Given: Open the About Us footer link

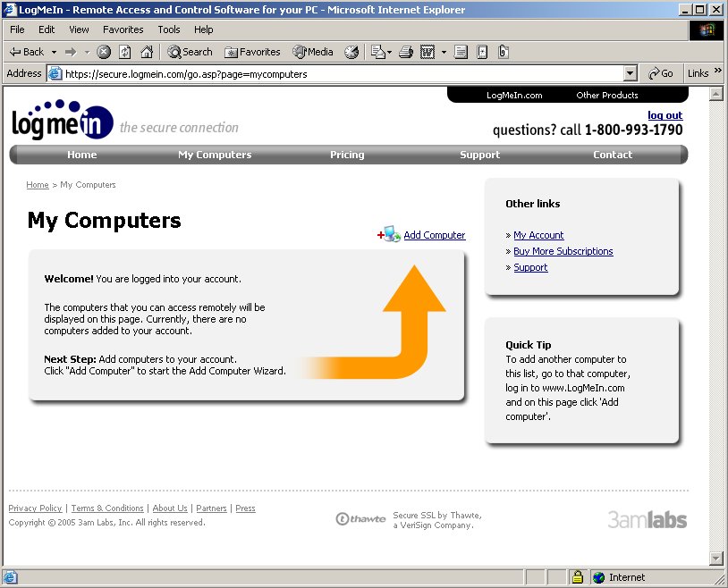Looking at the screenshot, I should (170, 508).
